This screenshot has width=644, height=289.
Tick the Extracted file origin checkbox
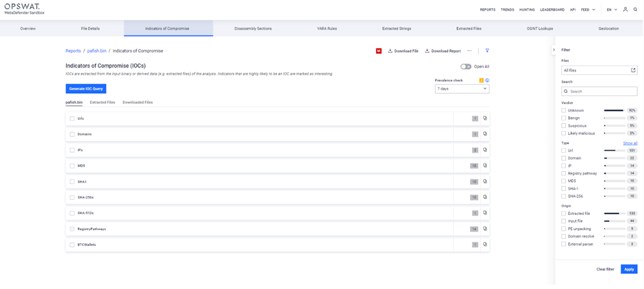[x=563, y=214]
